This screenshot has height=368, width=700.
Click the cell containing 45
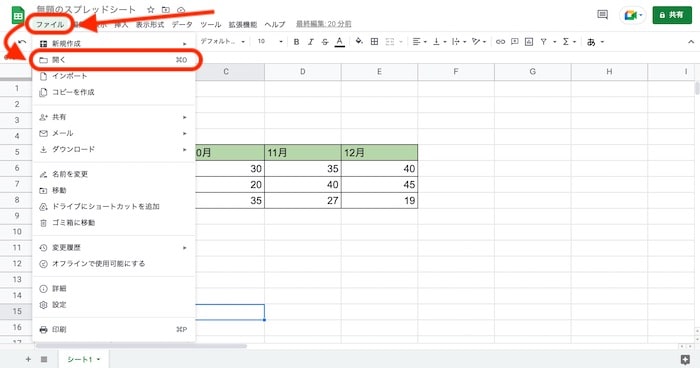[x=379, y=184]
